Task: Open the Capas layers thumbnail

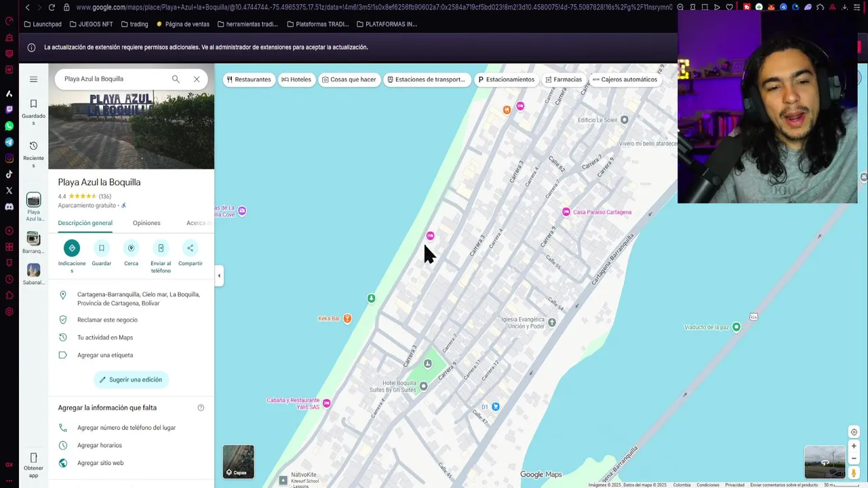Action: 239,462
